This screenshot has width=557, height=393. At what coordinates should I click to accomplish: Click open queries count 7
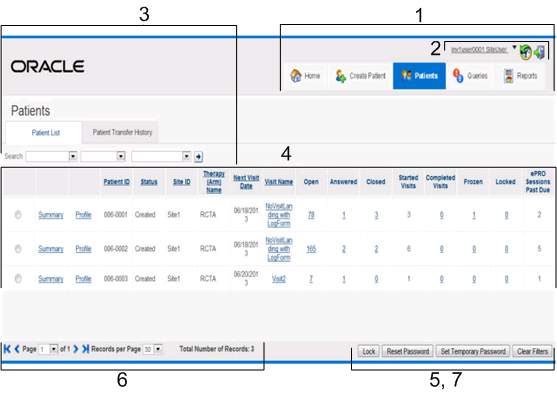tap(311, 279)
